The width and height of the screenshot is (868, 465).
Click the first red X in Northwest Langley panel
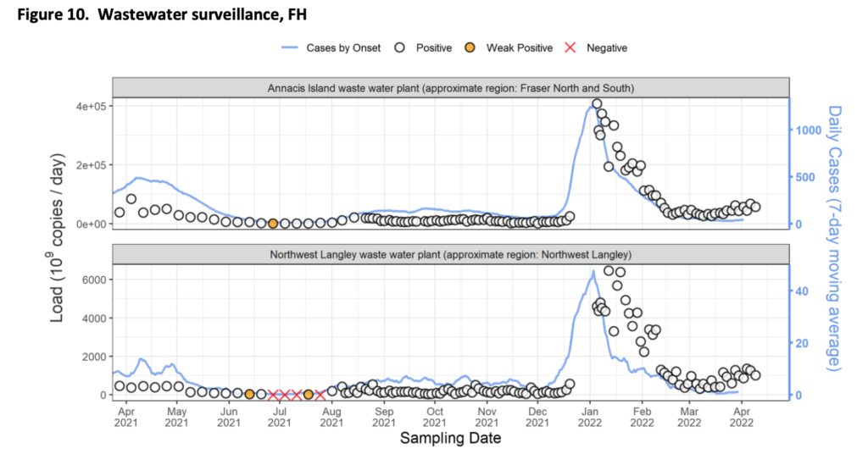273,395
